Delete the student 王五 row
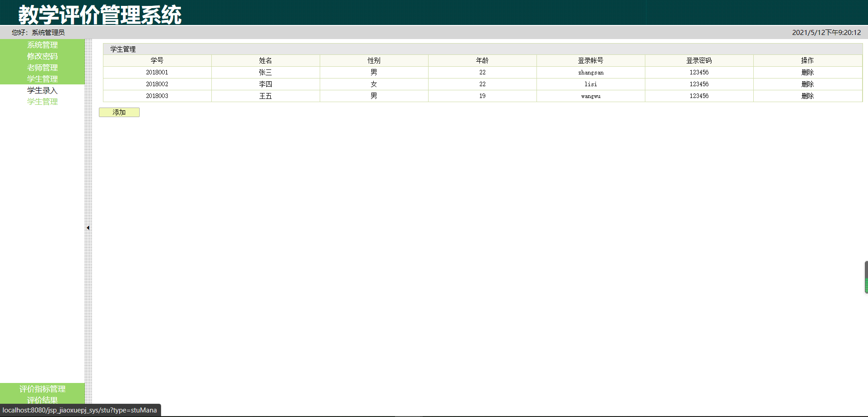This screenshot has width=868, height=417. 807,96
